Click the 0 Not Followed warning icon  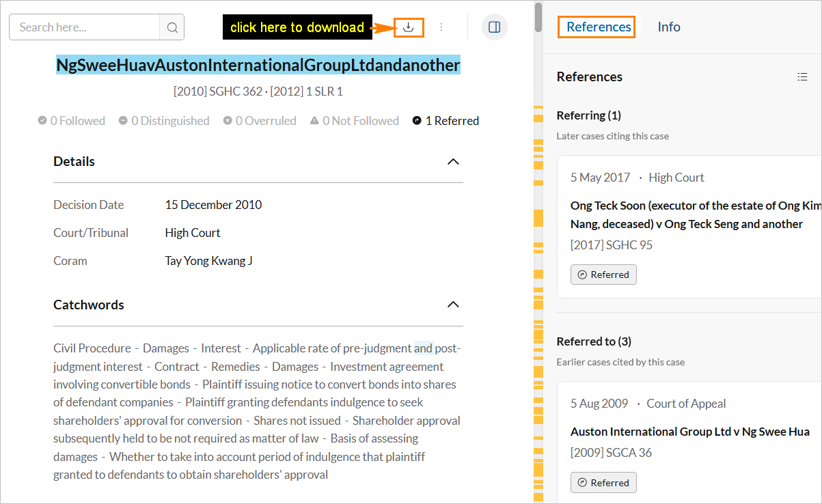(314, 121)
